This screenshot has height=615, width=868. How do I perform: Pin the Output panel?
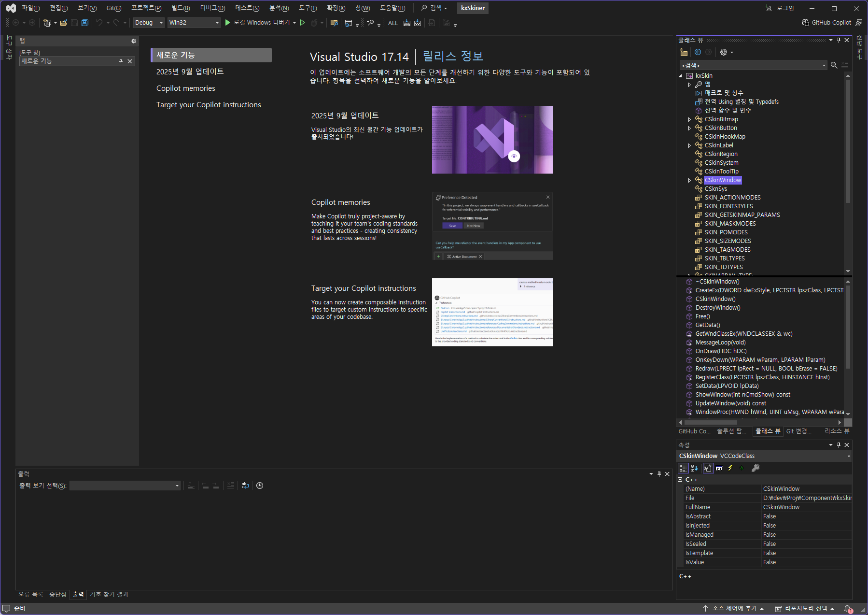point(659,474)
